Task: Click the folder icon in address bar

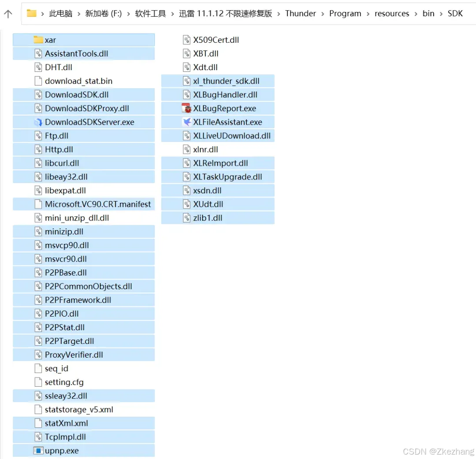Action: 32,13
